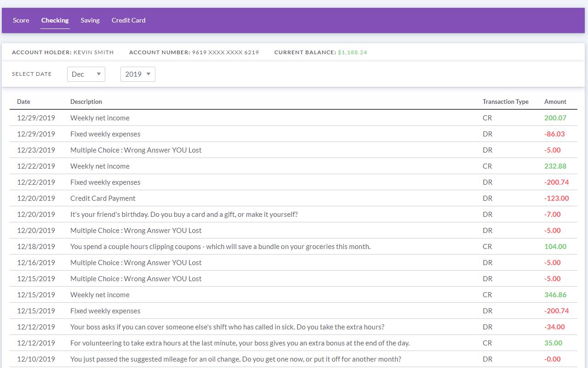Switch to the Checking tab
This screenshot has width=588, height=368.
click(x=55, y=20)
